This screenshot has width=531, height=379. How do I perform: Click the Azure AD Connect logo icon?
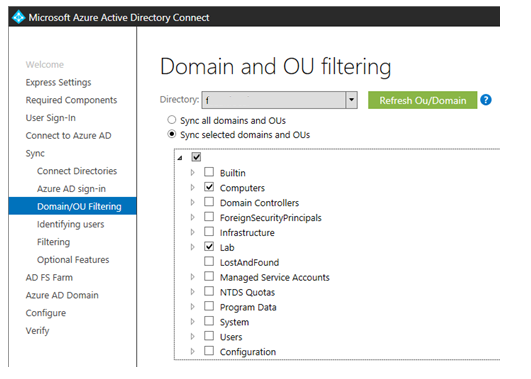pyautogui.click(x=19, y=17)
